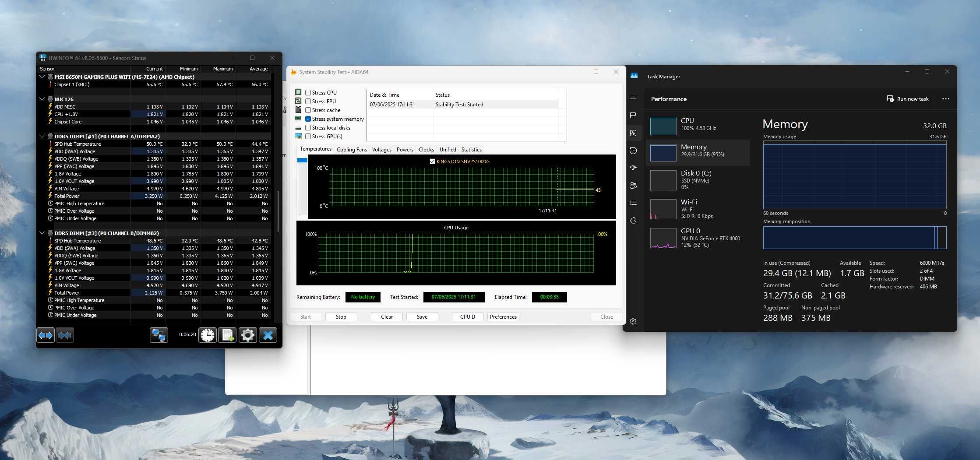The width and height of the screenshot is (980, 460).
Task: Open App history icon in Task Manager
Action: coord(633,151)
